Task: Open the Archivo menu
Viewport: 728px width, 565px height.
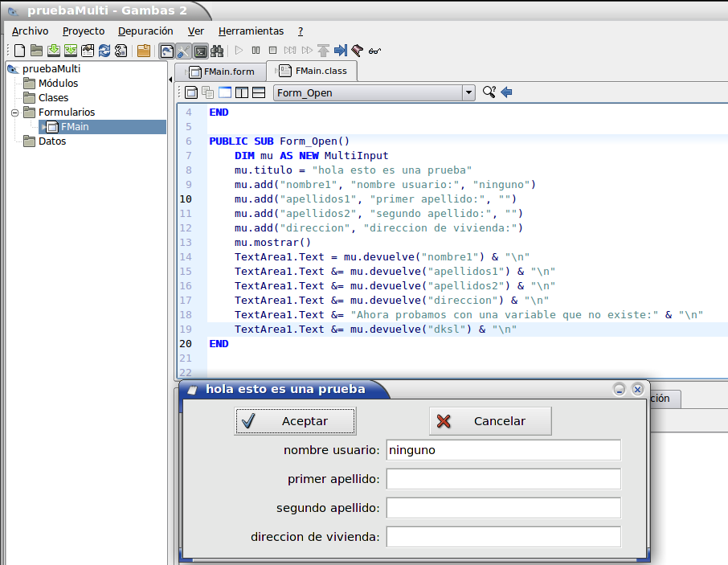Action: tap(31, 31)
